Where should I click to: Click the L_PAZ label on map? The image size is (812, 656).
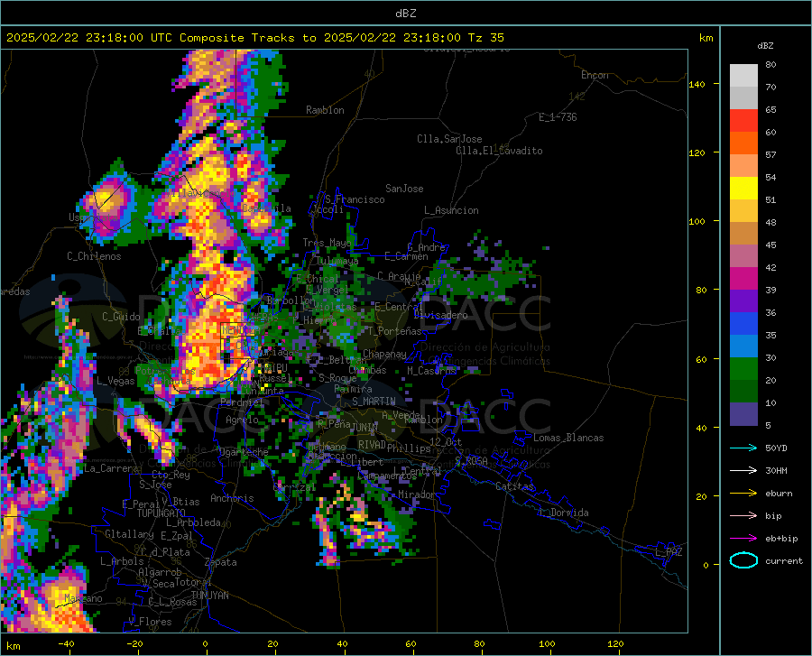coord(669,552)
